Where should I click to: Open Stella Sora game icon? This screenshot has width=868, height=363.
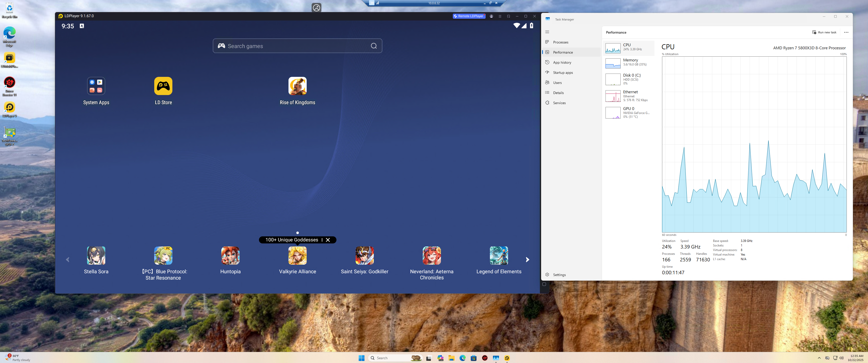[x=96, y=256]
